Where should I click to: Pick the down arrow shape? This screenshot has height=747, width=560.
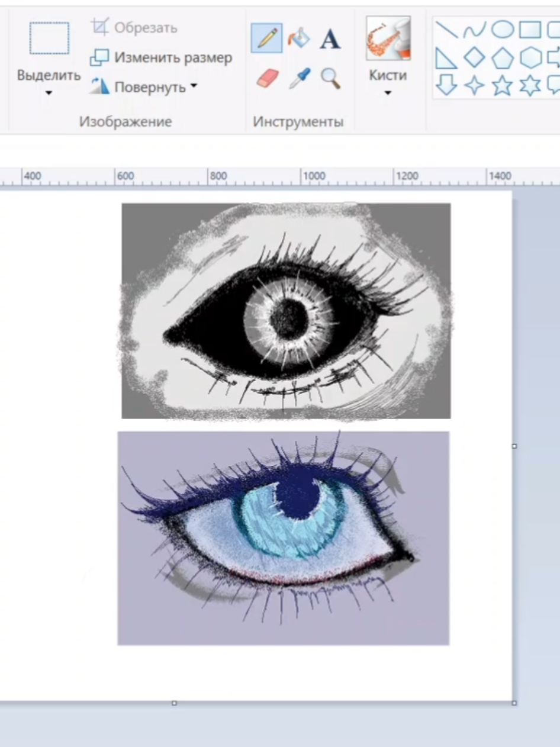click(446, 86)
